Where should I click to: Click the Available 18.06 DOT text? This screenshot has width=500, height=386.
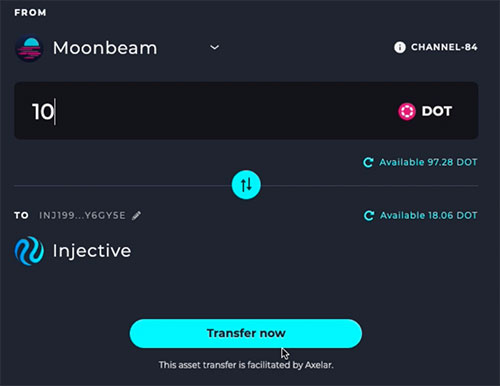[429, 216]
